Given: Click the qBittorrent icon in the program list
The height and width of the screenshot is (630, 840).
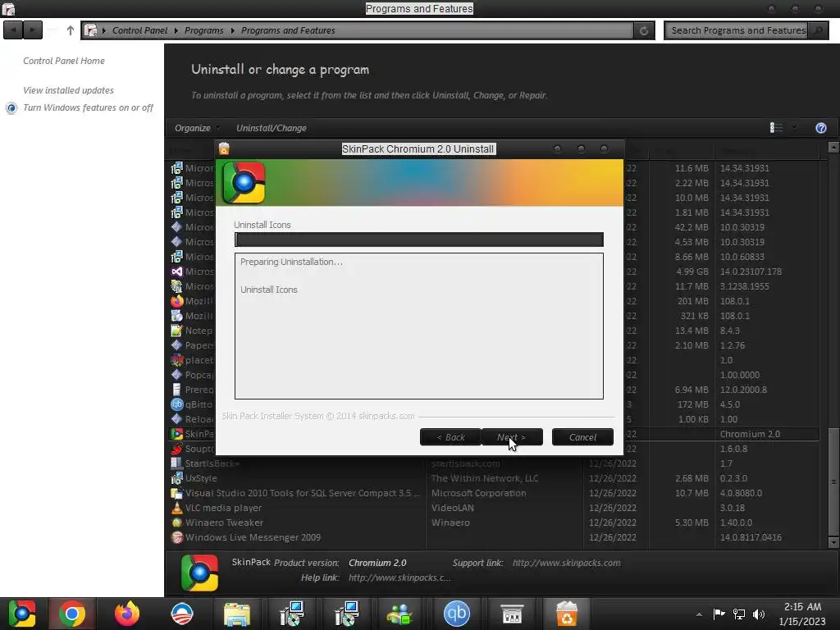Looking at the screenshot, I should pyautogui.click(x=177, y=404).
